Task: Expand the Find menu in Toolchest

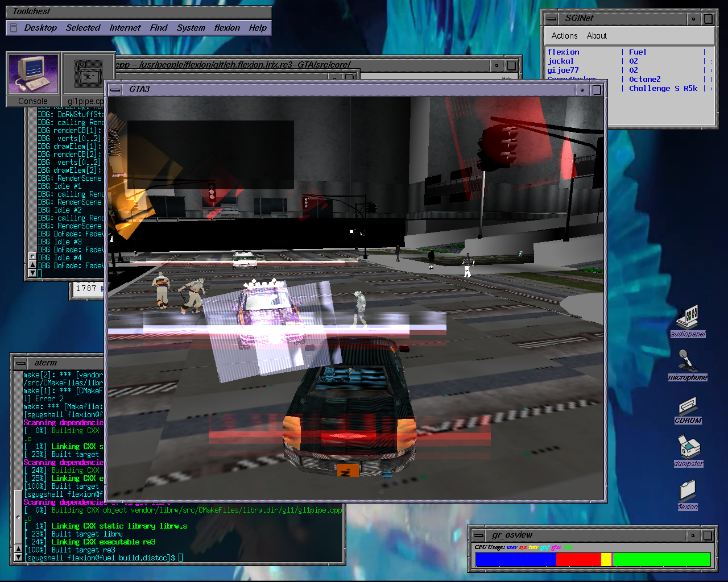Action: click(159, 28)
